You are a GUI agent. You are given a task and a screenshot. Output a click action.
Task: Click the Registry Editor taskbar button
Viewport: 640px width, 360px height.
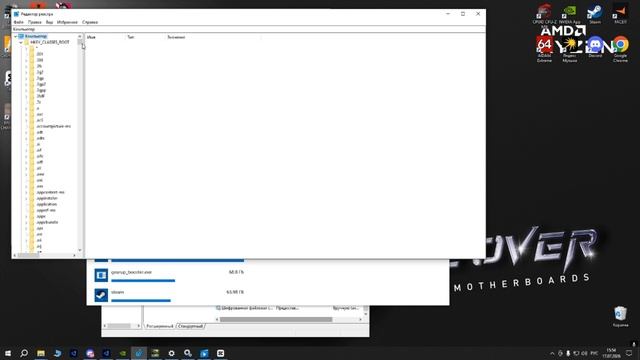[139, 353]
